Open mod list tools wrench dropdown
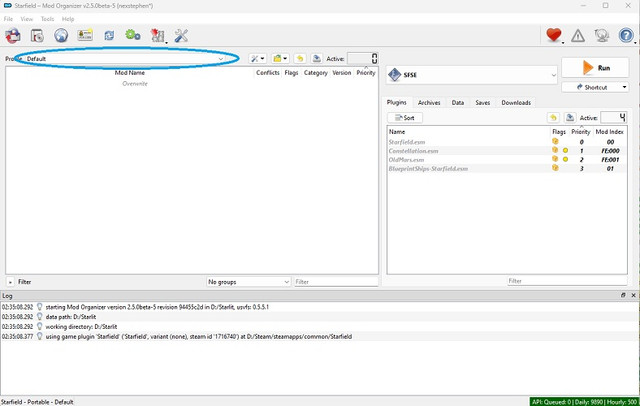640x406 pixels. tap(258, 59)
